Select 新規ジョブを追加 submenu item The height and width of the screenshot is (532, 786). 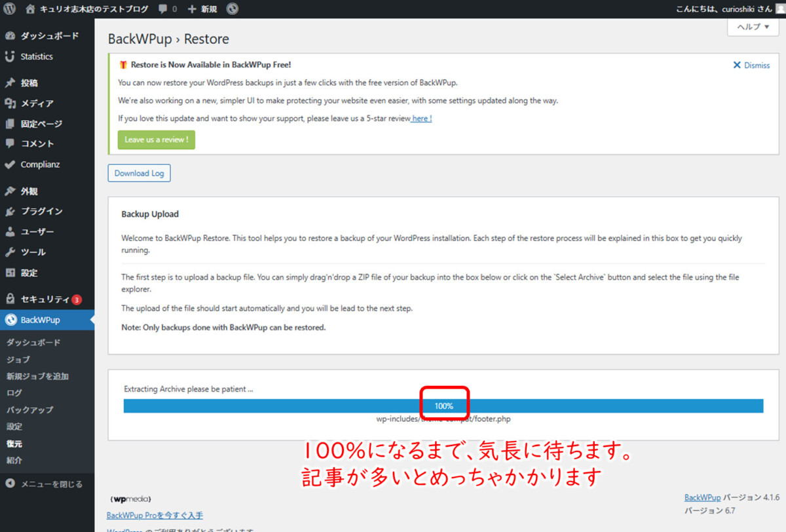37,377
